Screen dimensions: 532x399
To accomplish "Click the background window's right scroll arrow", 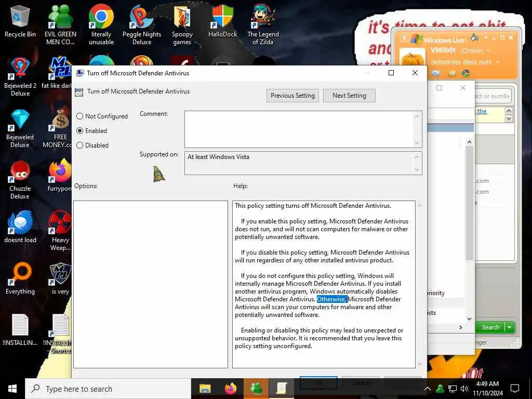I will pyautogui.click(x=460, y=327).
